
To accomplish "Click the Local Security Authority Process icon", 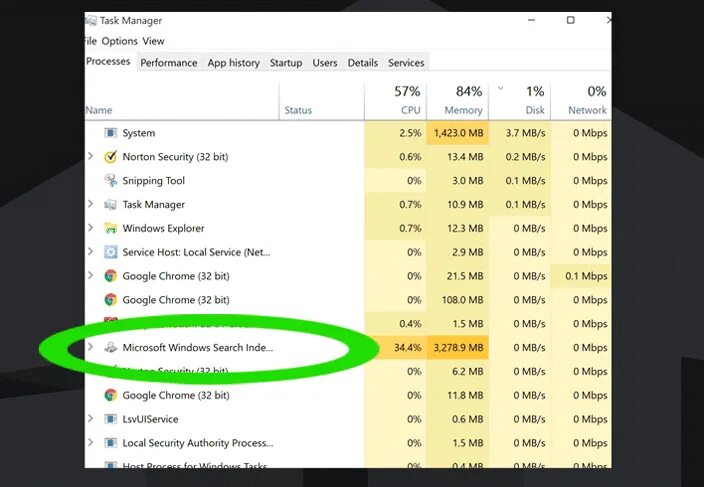I will point(110,443).
